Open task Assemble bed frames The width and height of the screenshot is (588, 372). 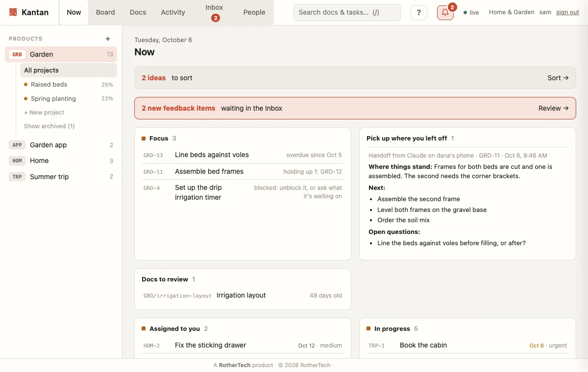(209, 171)
